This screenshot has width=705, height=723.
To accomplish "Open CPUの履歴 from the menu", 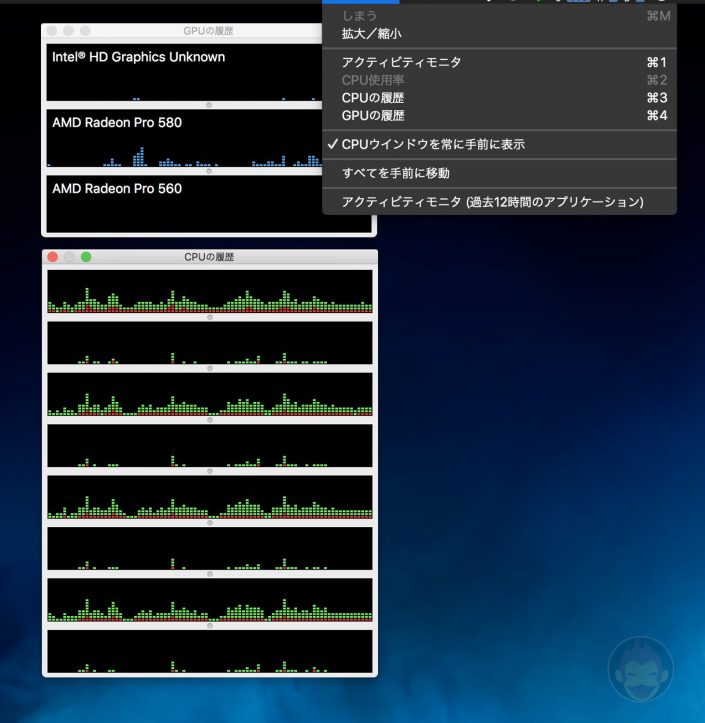I will [x=499, y=98].
